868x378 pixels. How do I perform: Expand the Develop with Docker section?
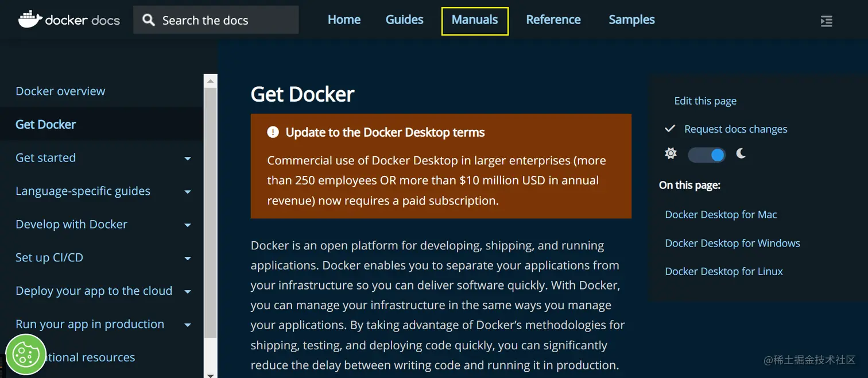pyautogui.click(x=187, y=225)
